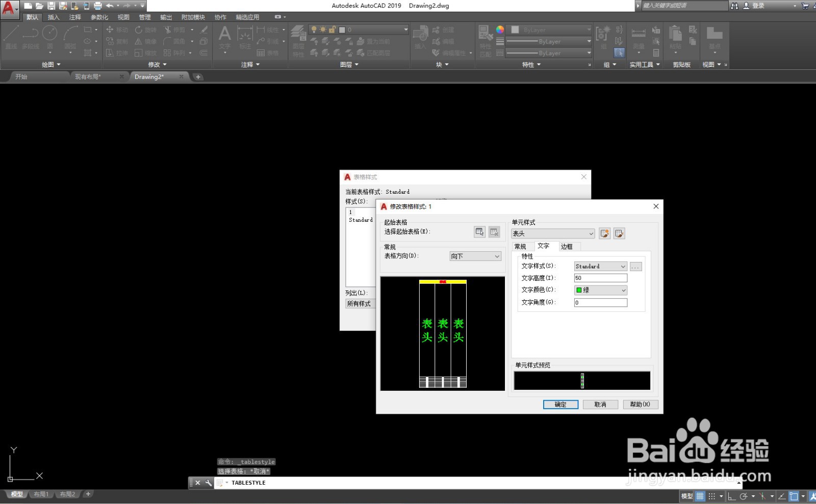Open the 注释 ribbon tab
The width and height of the screenshot is (816, 504).
75,17
